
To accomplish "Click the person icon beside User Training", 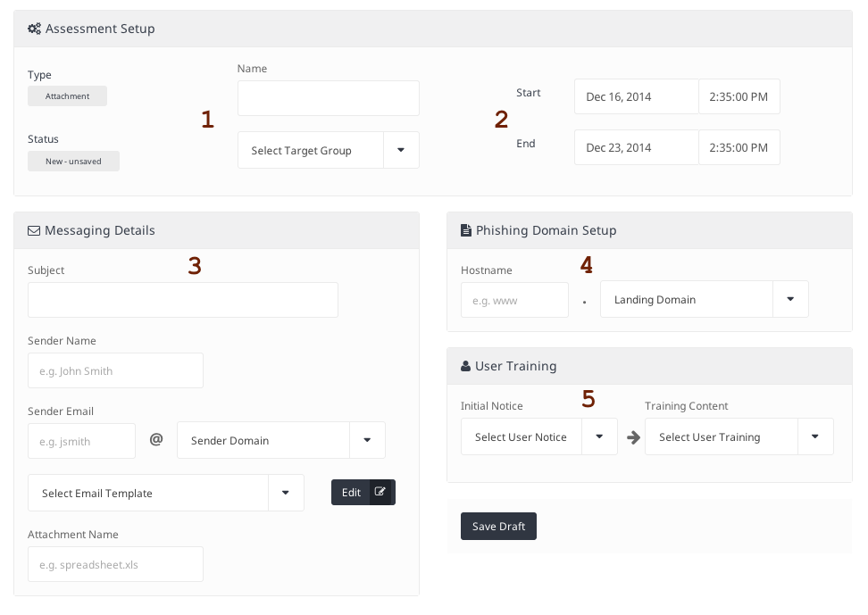I will click(466, 366).
